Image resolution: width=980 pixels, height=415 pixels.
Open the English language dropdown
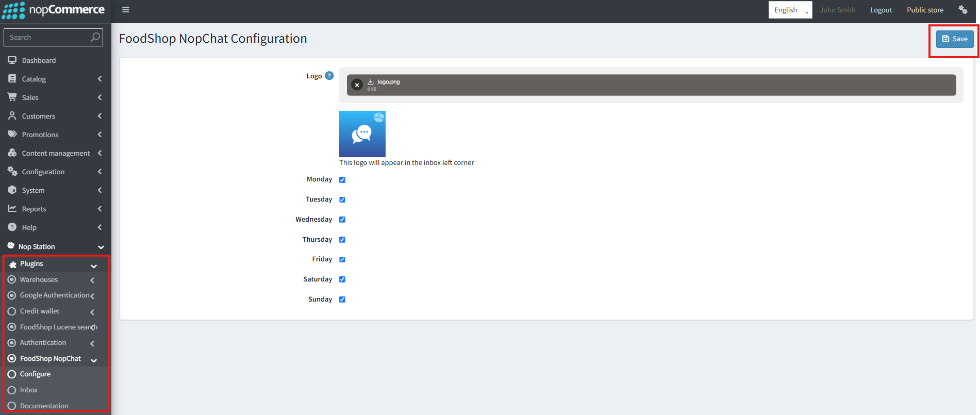pyautogui.click(x=790, y=10)
